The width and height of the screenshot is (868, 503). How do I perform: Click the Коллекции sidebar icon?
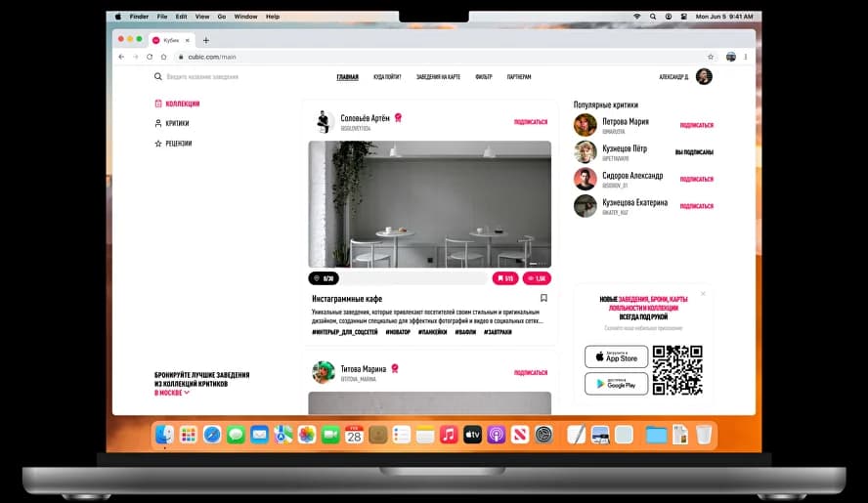(x=158, y=104)
